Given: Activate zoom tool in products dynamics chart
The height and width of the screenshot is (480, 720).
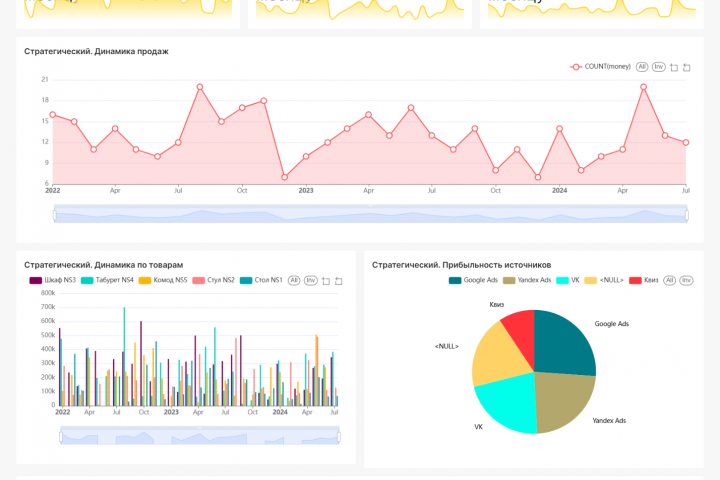Looking at the screenshot, I should pyautogui.click(x=326, y=281).
